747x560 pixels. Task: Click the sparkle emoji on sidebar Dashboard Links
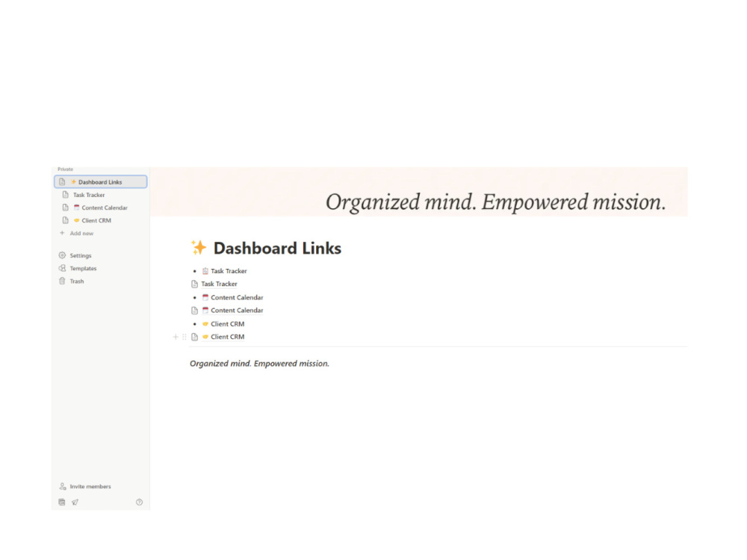pyautogui.click(x=73, y=182)
